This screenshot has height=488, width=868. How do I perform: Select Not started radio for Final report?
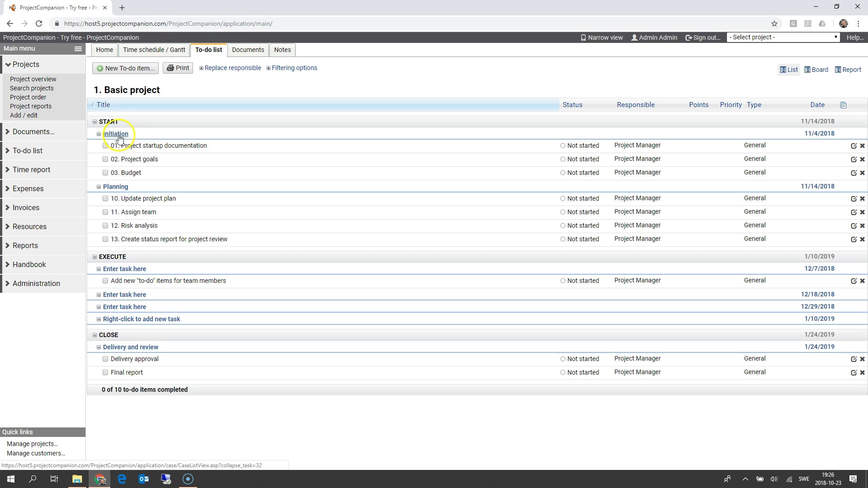click(x=563, y=372)
